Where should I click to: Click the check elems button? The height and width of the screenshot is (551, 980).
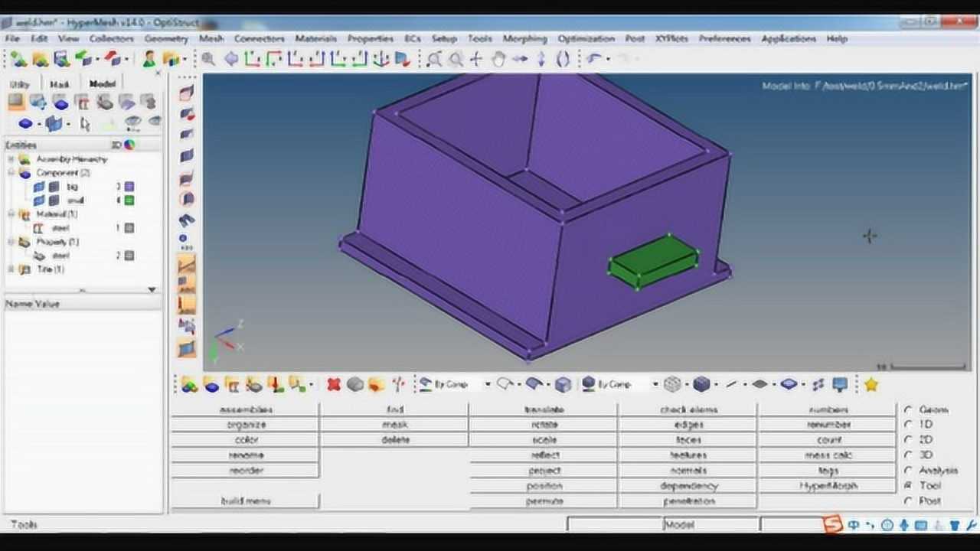tap(688, 409)
